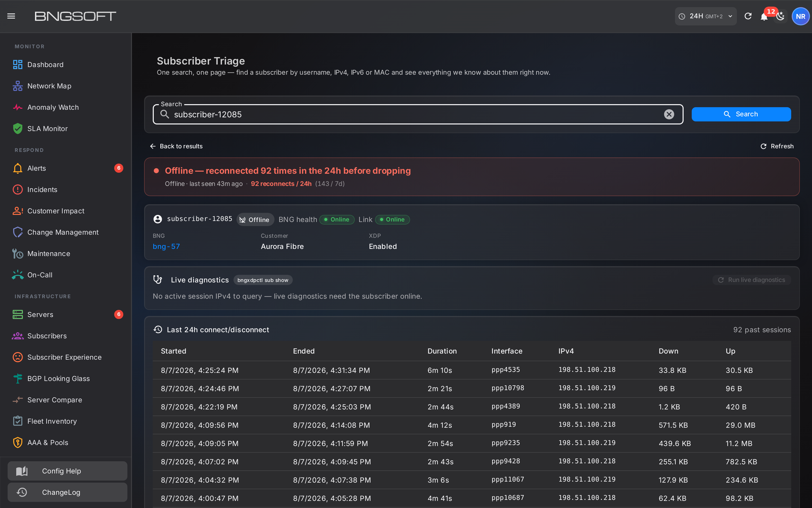The width and height of the screenshot is (812, 508).
Task: Click the BGP Looking Glass signpost icon
Action: click(18, 379)
